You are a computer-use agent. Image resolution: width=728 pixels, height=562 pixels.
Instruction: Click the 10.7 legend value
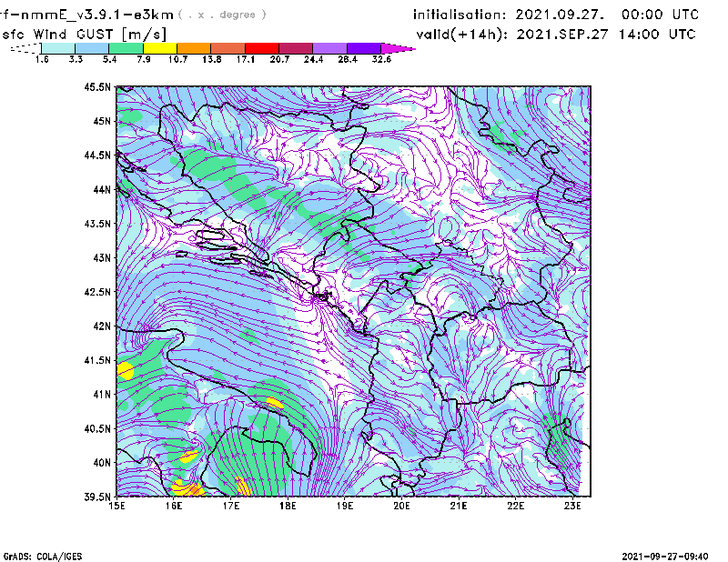(177, 59)
